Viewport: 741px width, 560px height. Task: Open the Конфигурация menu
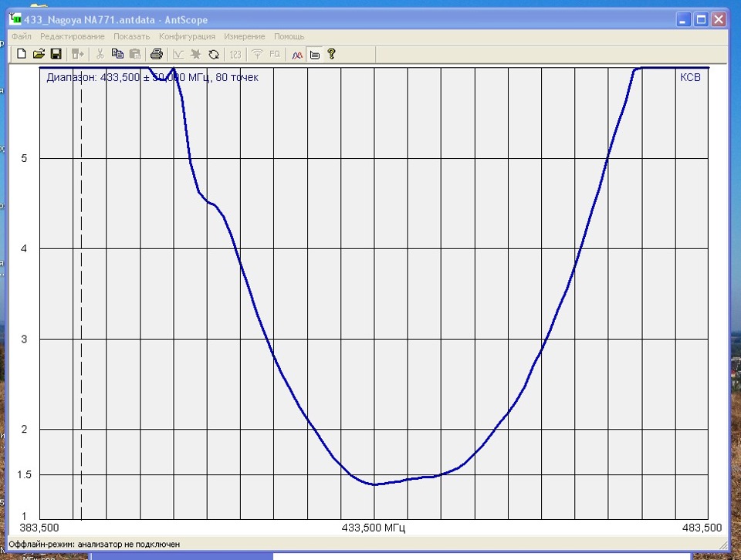point(187,36)
